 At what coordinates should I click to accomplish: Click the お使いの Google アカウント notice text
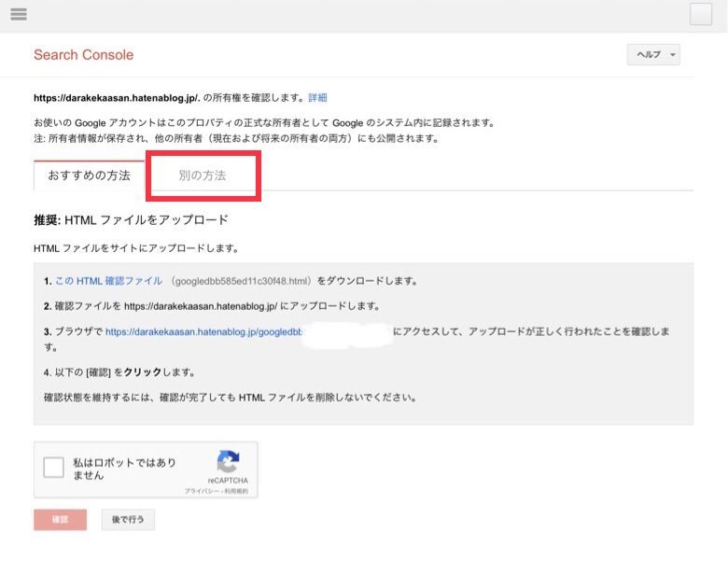(x=265, y=123)
